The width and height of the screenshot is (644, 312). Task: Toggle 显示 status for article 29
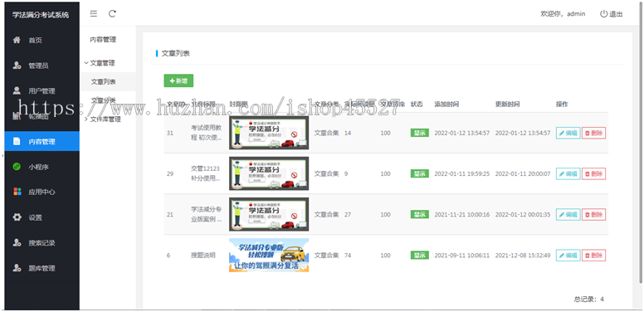[419, 173]
